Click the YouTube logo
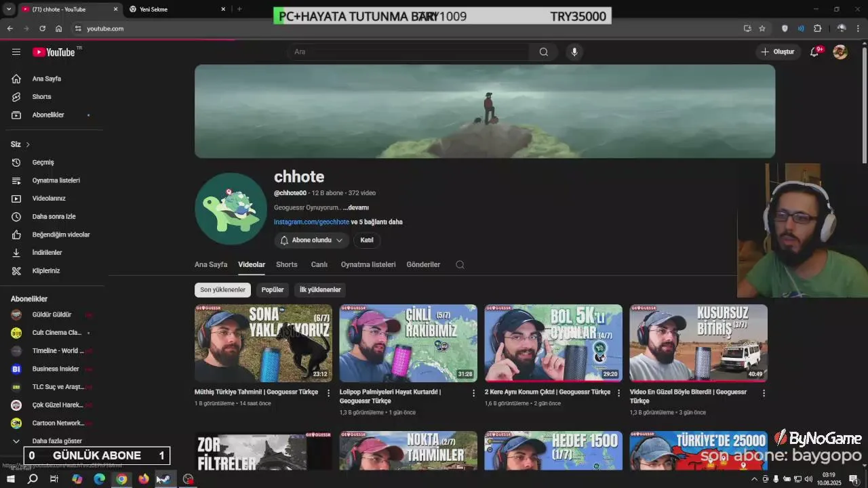The image size is (868, 488). (x=54, y=52)
